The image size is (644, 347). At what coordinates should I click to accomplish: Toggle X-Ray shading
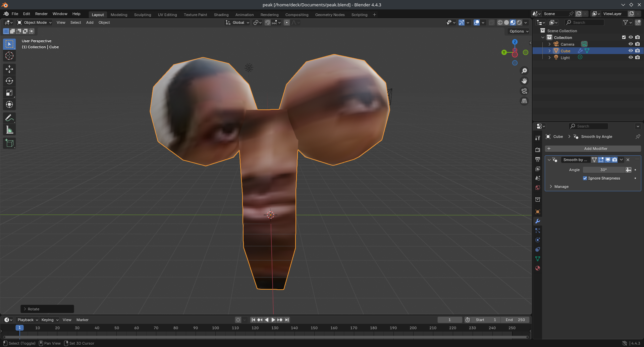[x=491, y=22]
